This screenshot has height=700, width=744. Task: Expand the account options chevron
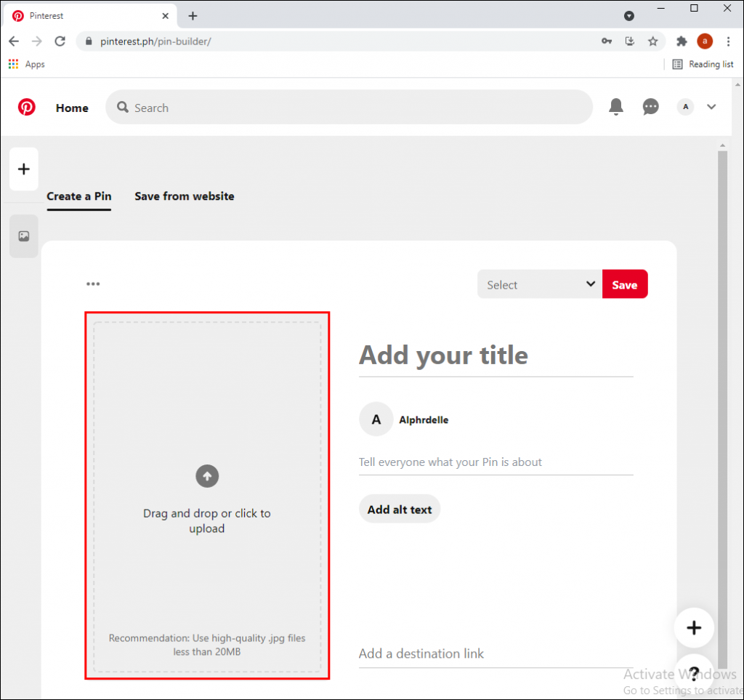pos(711,106)
